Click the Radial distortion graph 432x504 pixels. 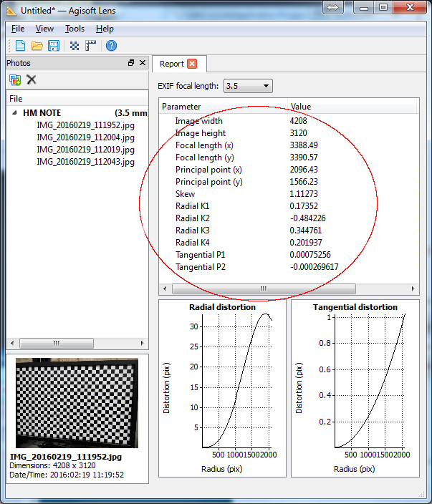point(222,388)
